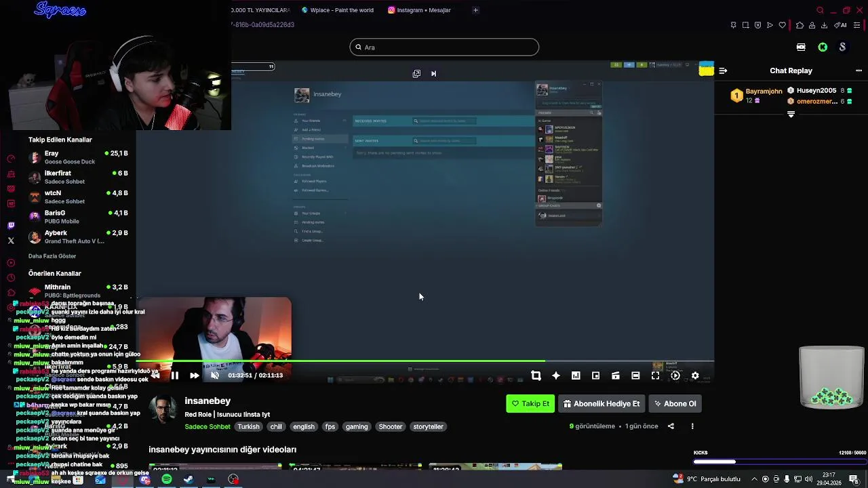868x488 pixels.
Task: Open the browser profile account icon
Action: 812,25
